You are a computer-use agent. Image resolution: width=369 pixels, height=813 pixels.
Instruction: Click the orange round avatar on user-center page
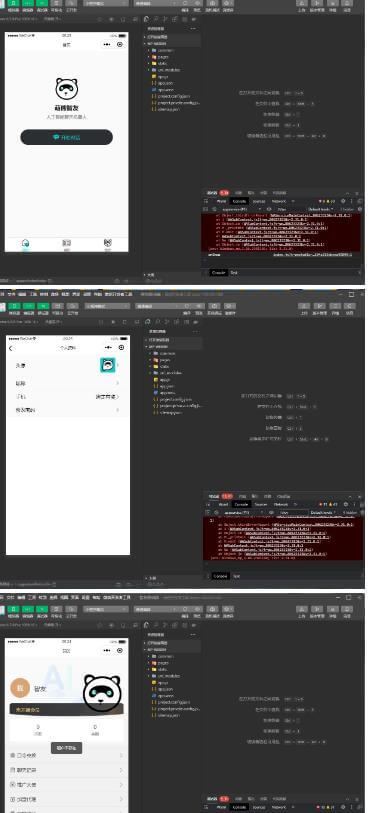(x=20, y=688)
